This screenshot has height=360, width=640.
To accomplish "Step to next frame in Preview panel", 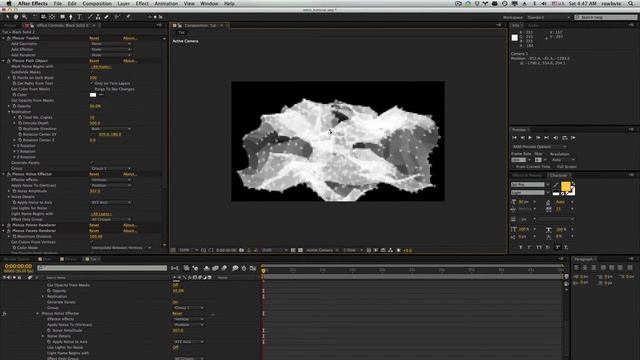I will tap(538, 138).
